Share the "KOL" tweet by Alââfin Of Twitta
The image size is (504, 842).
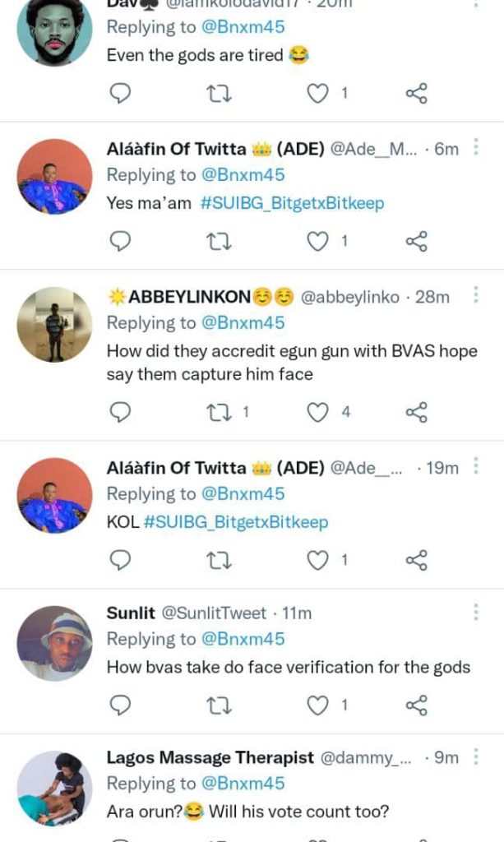coord(417,560)
